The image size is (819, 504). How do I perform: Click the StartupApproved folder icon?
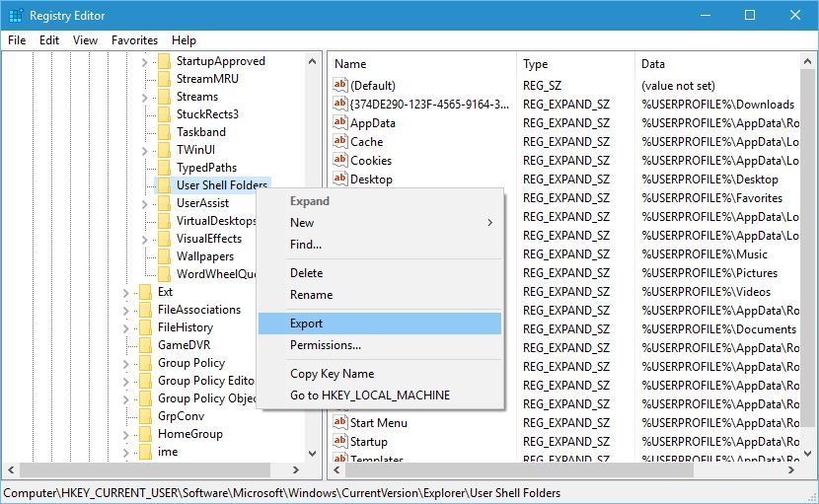[164, 61]
